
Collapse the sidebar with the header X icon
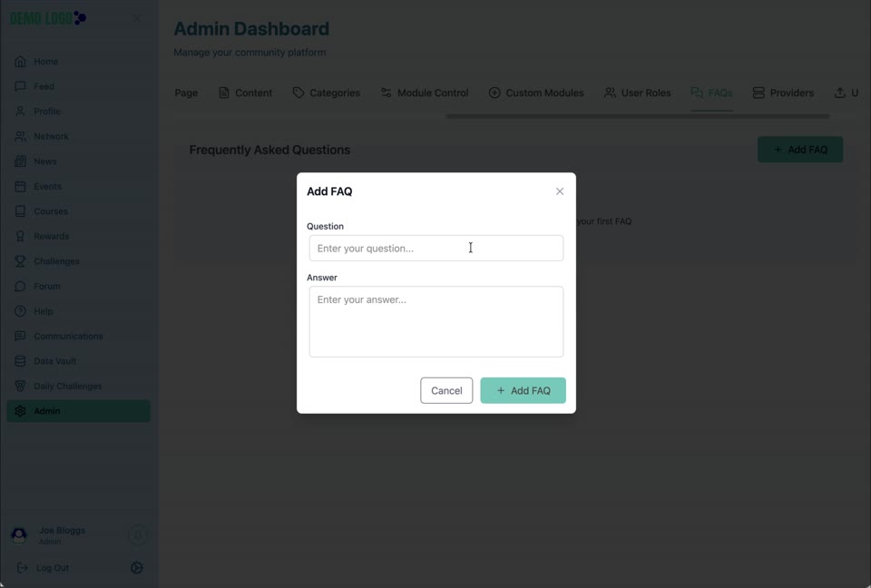[x=137, y=18]
